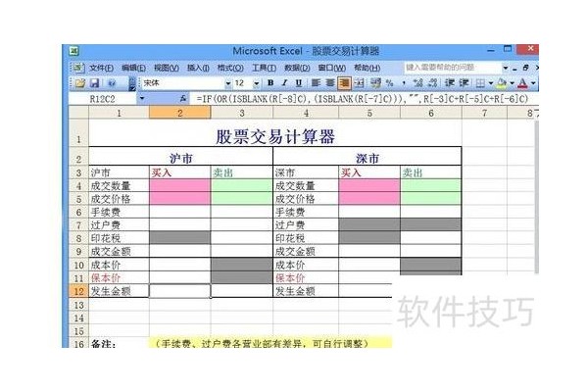Select 深市 header cell in row 2
This screenshot has width=588, height=392.
pos(367,156)
